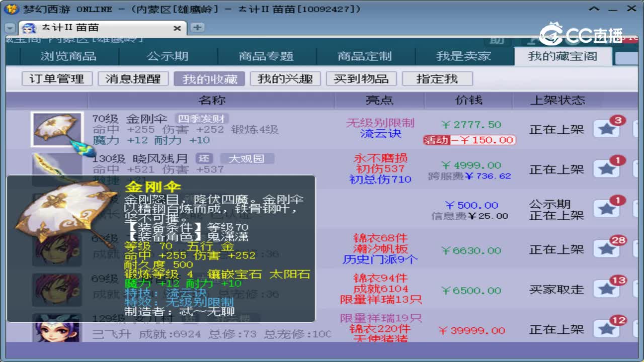Click the ¥39999.00 price
644x362 pixels.
[471, 330]
